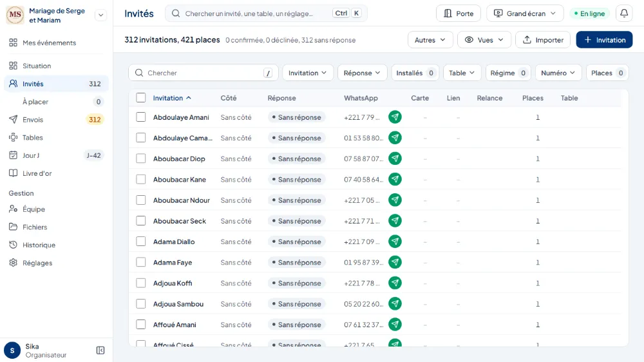Toggle Places filter
644x362 pixels.
point(607,73)
